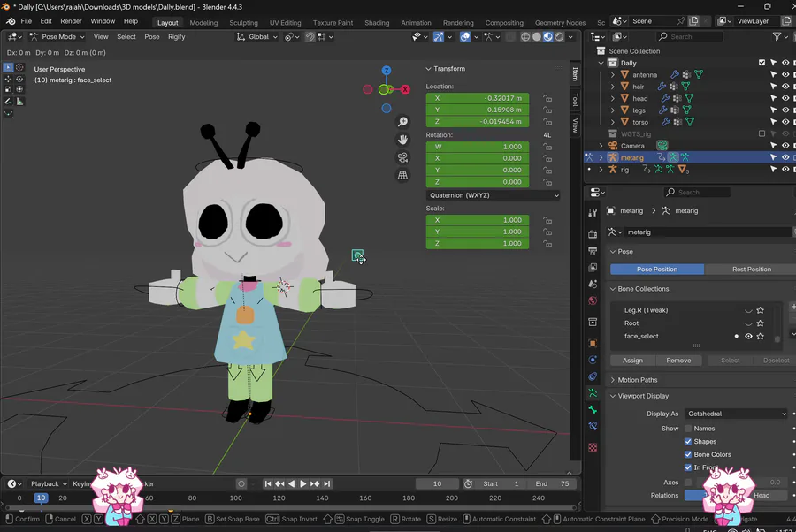The height and width of the screenshot is (532, 796).
Task: Zoom the viewport with the magnifier icon
Action: pos(402,122)
